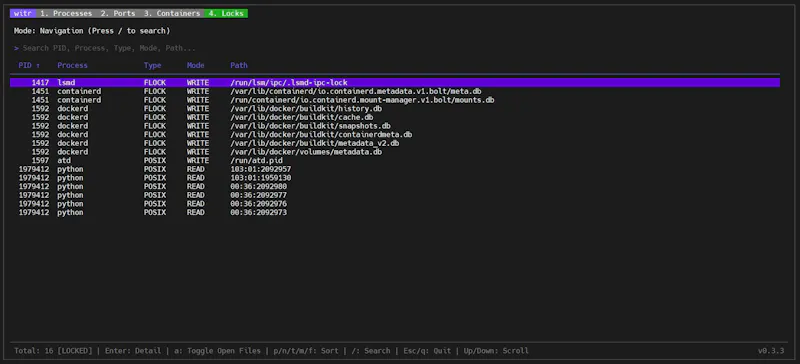Select the 00:36:2092973 lock row
Screen dimensions: 800x364
[395, 212]
